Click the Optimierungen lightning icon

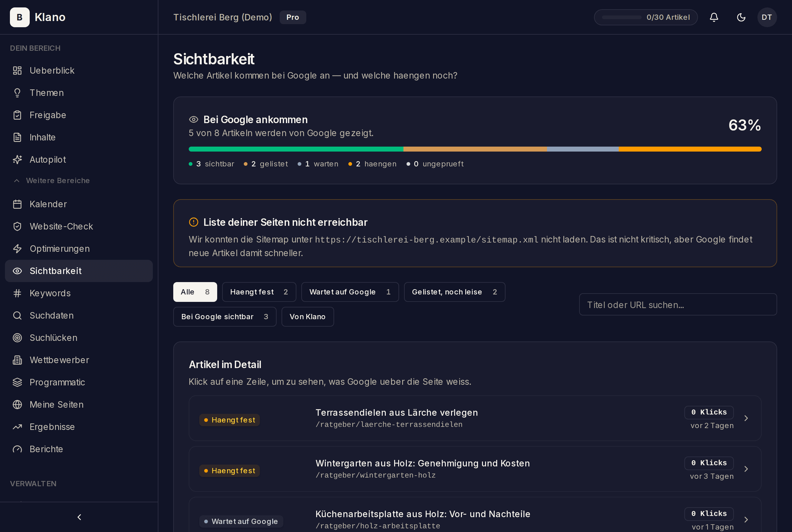pyautogui.click(x=17, y=249)
